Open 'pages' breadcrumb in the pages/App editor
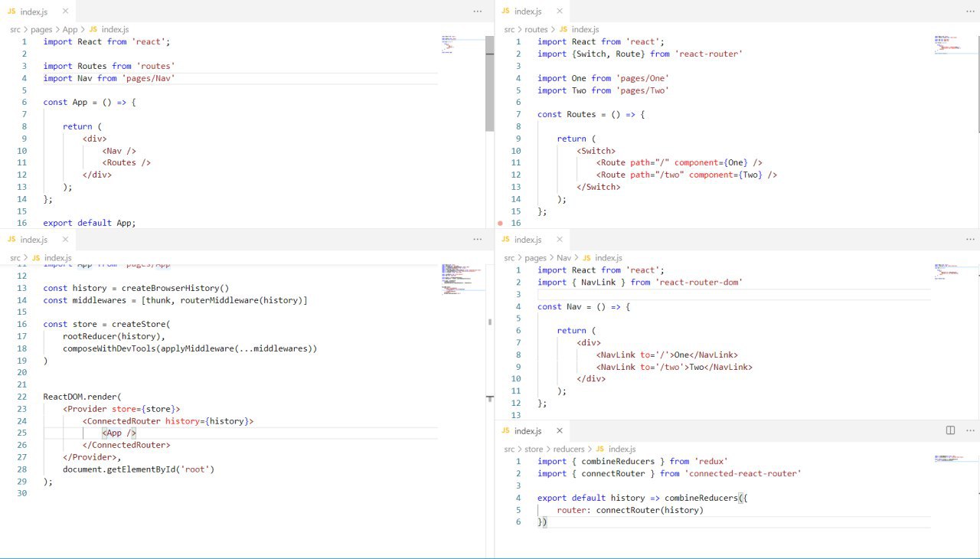Image resolution: width=980 pixels, height=559 pixels. [41, 30]
